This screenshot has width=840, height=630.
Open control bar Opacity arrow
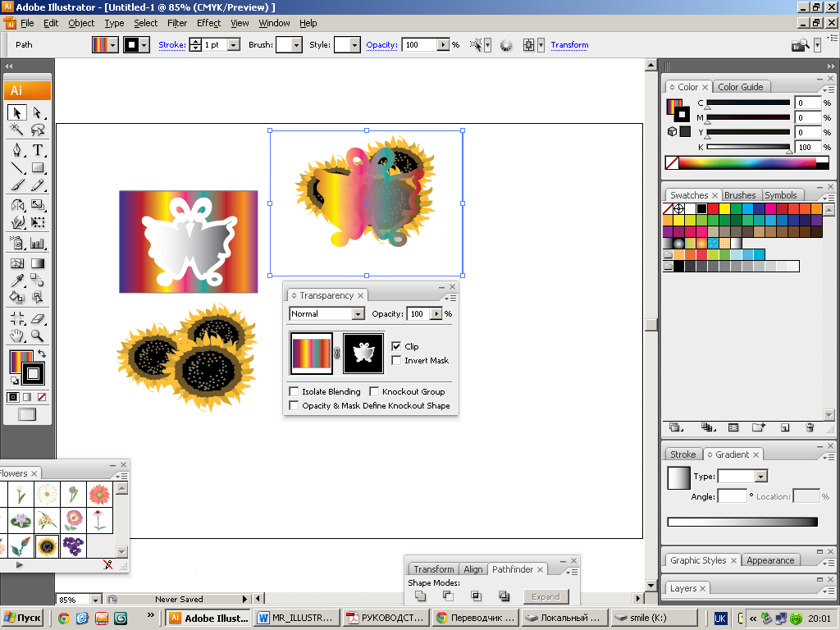443,45
